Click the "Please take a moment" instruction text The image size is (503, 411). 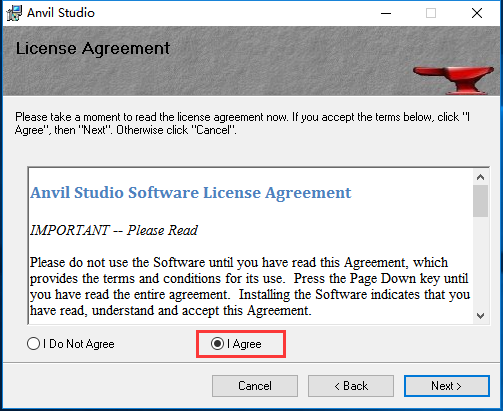(x=242, y=123)
